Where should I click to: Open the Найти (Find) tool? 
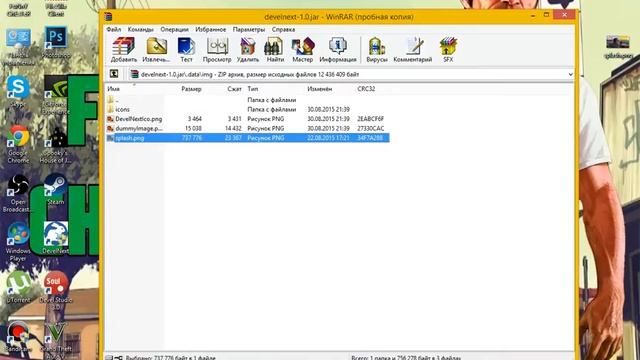click(275, 49)
